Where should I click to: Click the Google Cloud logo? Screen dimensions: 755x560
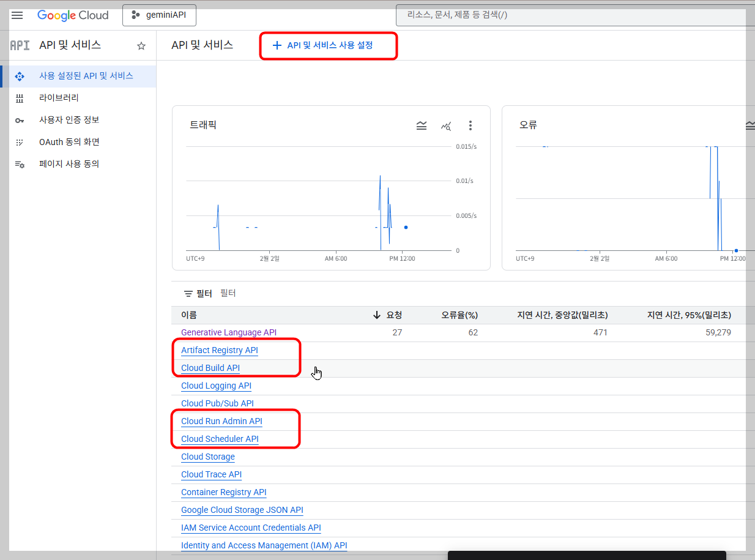coord(73,15)
